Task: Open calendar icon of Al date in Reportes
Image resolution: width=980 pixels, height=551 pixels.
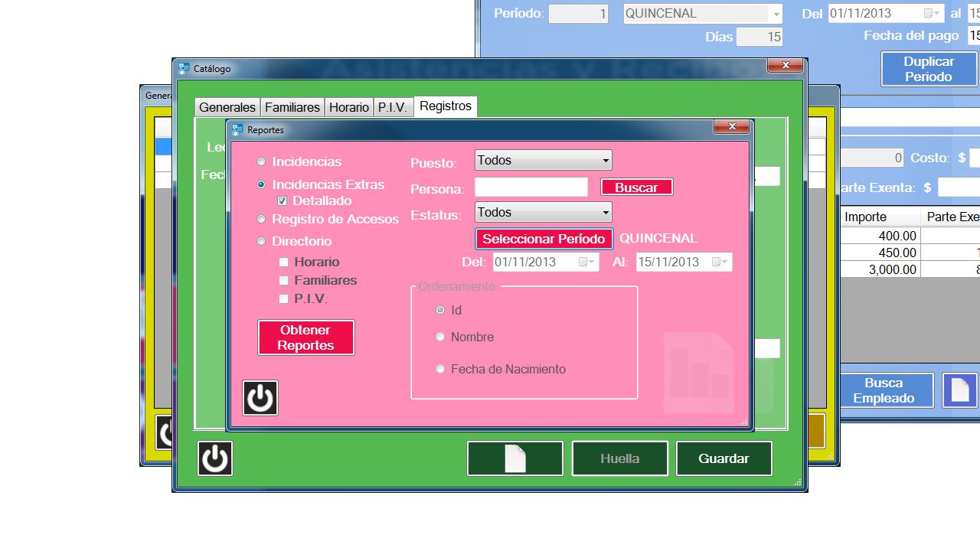Action: click(720, 262)
